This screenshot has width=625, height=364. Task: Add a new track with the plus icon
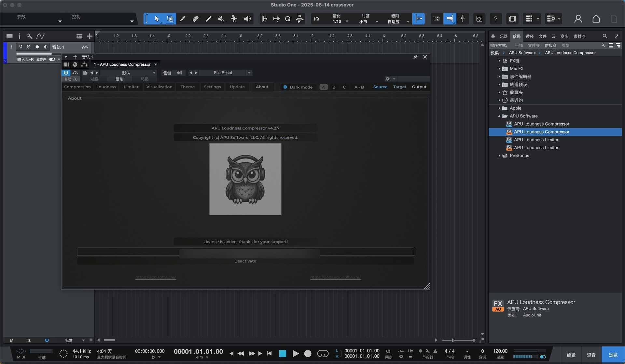pos(90,36)
